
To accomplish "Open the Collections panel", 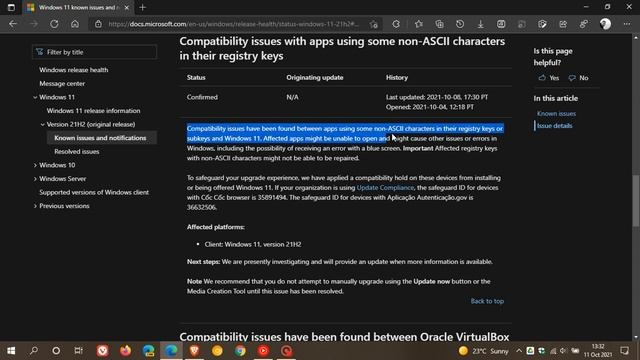I will 439,24.
